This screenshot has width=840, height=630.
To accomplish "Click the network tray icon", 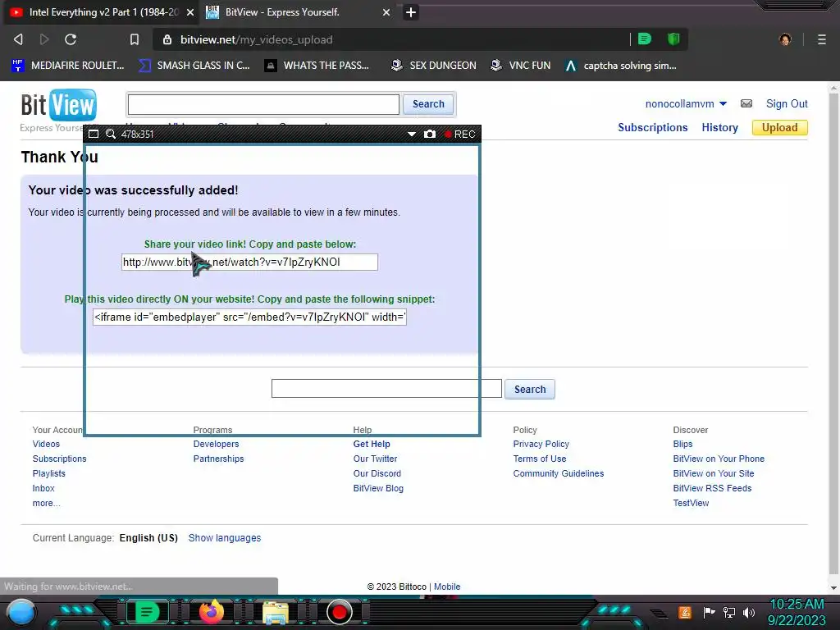I will tap(728, 612).
